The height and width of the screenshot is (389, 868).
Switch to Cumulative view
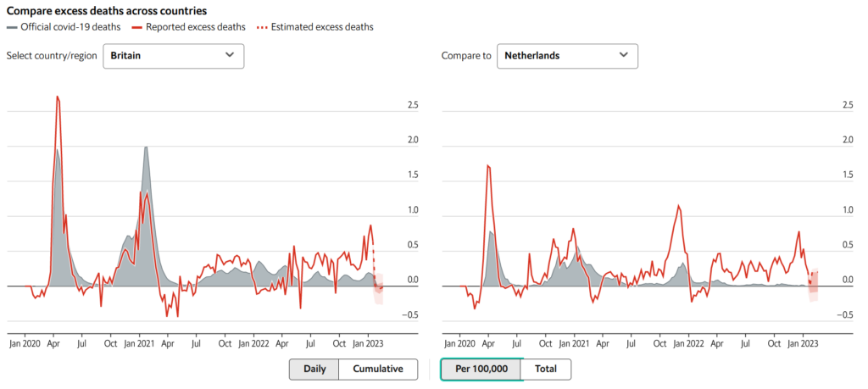378,370
